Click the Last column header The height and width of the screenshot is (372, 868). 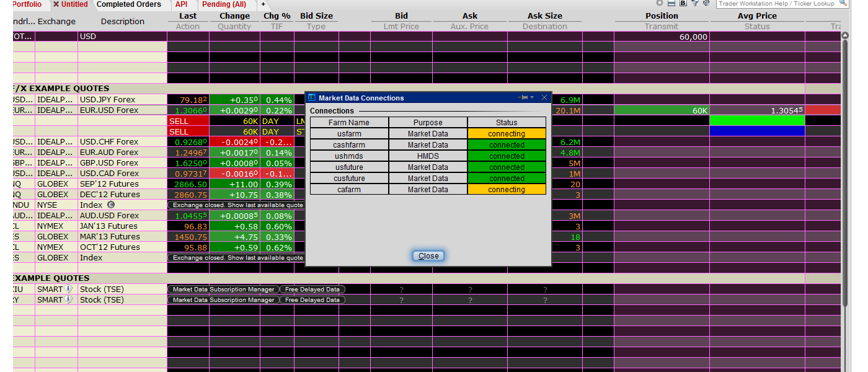tap(188, 16)
